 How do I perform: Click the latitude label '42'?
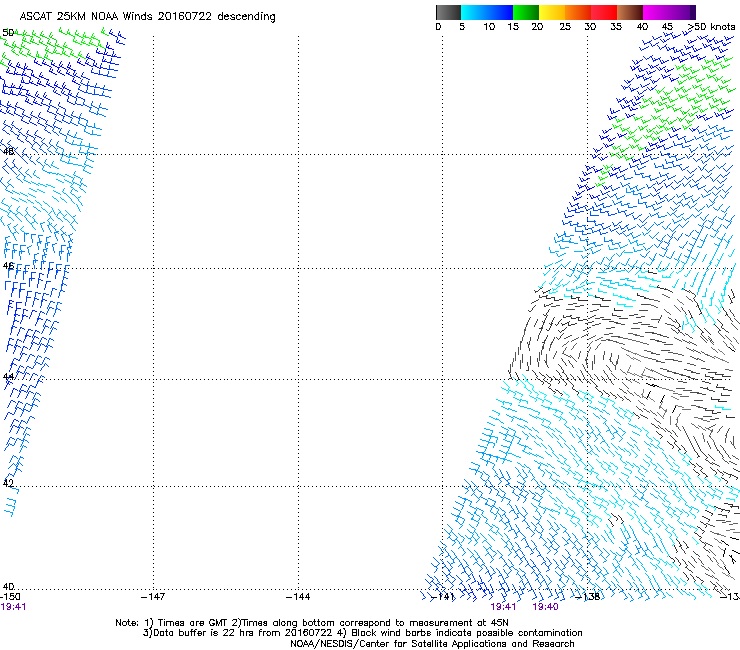(8, 483)
